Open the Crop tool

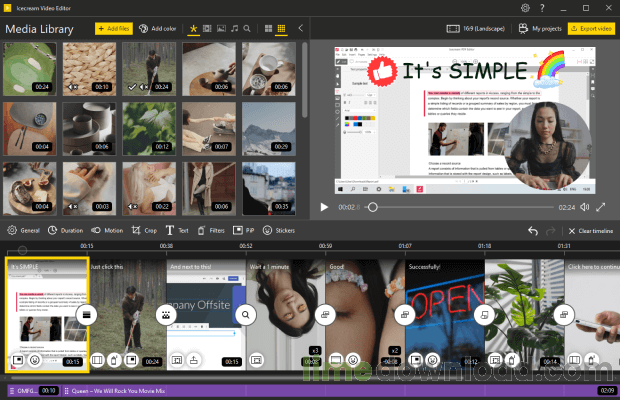[x=144, y=230]
